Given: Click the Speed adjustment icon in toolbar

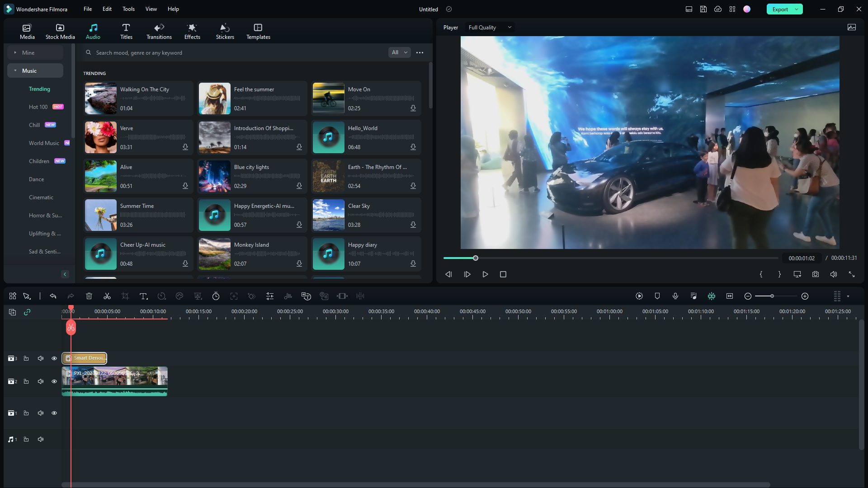Looking at the screenshot, I should coord(216,296).
